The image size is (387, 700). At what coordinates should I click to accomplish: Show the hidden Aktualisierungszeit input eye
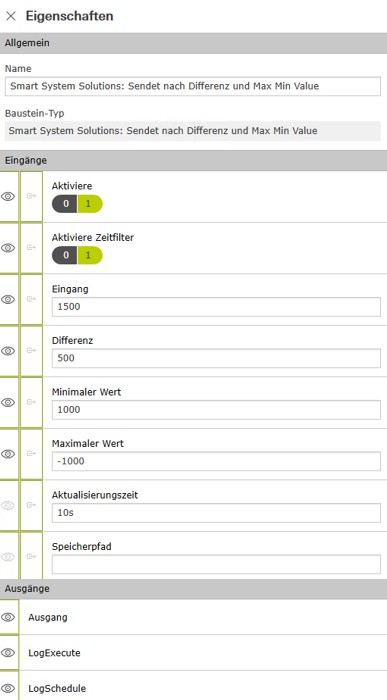point(8,505)
